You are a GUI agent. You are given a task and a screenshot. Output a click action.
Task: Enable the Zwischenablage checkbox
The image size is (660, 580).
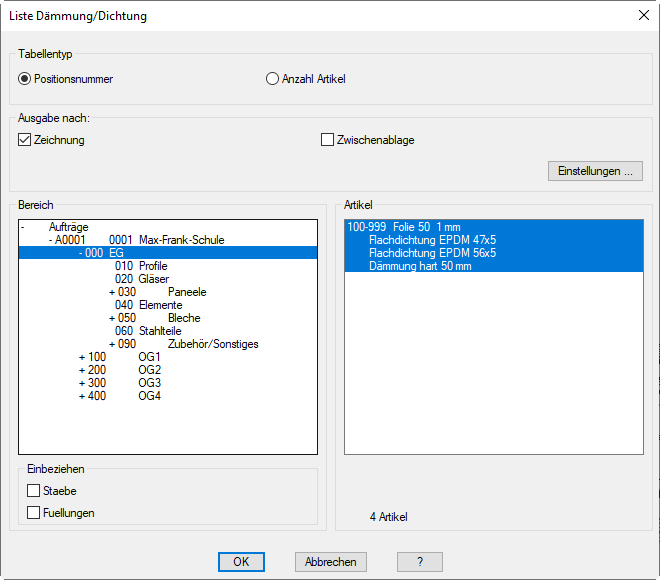tap(327, 140)
